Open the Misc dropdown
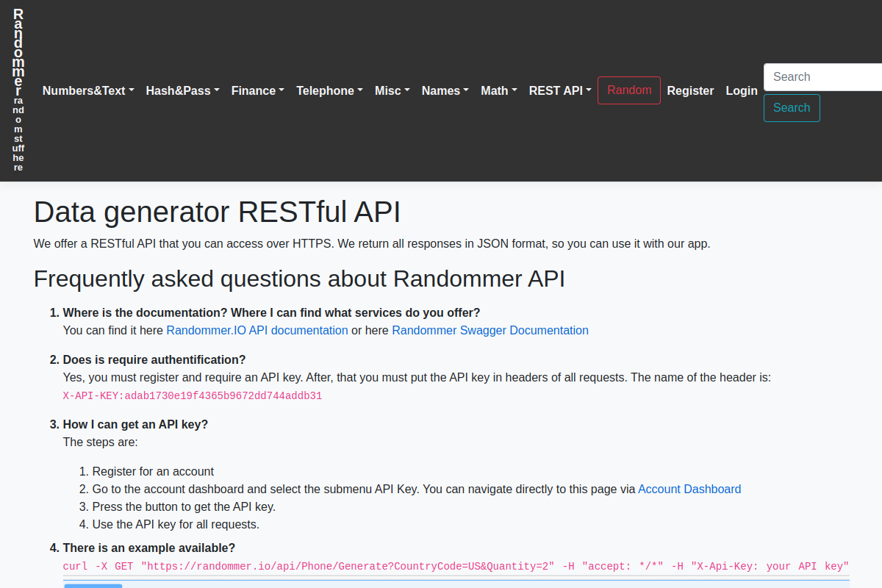Screen dimensions: 882x588 (392, 90)
